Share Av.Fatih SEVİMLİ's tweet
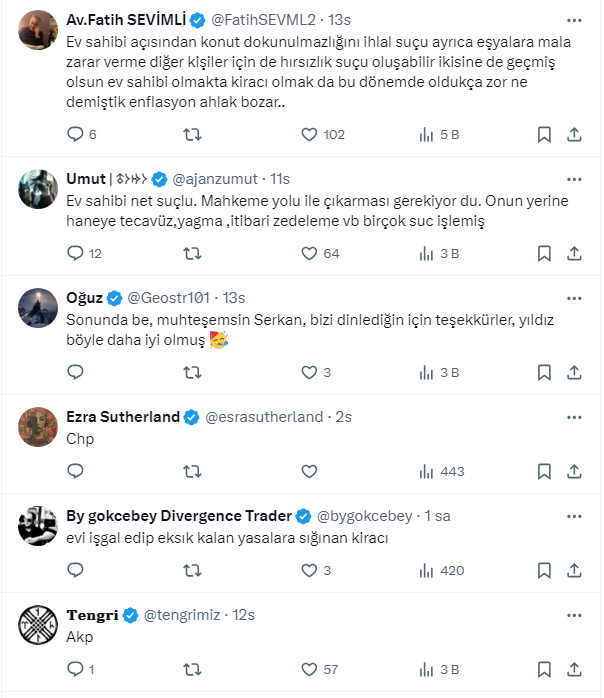 (x=575, y=134)
